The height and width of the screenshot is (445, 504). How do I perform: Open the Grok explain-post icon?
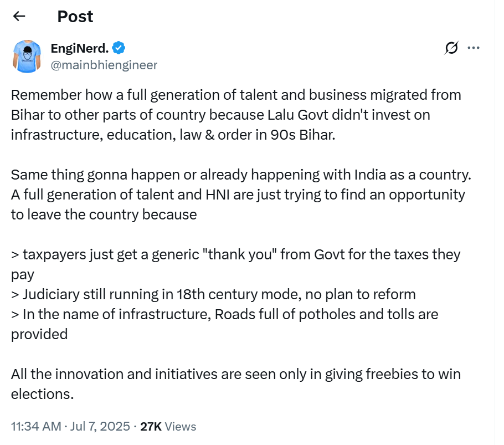[451, 48]
